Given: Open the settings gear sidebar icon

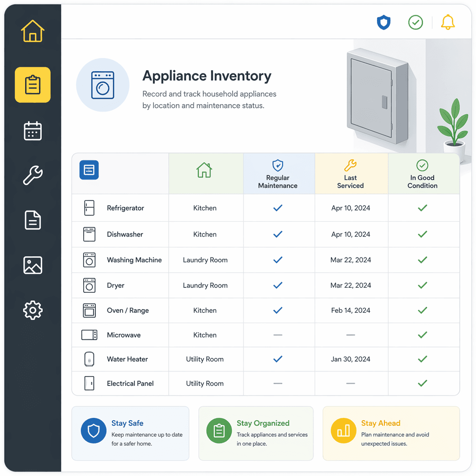Looking at the screenshot, I should pyautogui.click(x=33, y=310).
